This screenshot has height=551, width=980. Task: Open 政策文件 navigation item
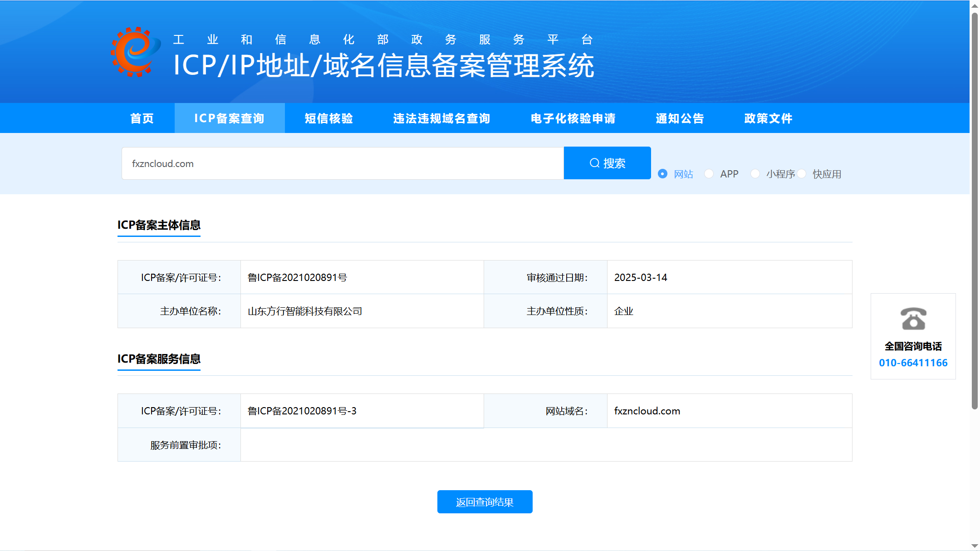coord(768,118)
